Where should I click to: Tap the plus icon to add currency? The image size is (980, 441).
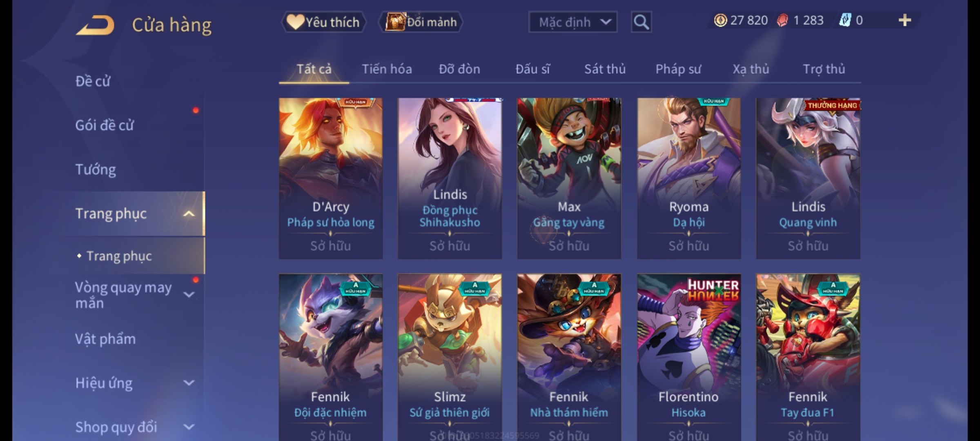[x=905, y=20]
